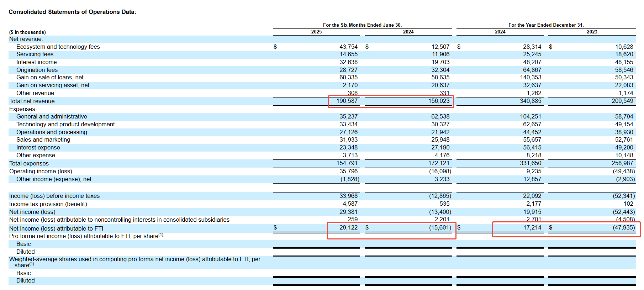Click the "For the Six Months Ended June 30" header
This screenshot has height=290, width=644.
362,25
